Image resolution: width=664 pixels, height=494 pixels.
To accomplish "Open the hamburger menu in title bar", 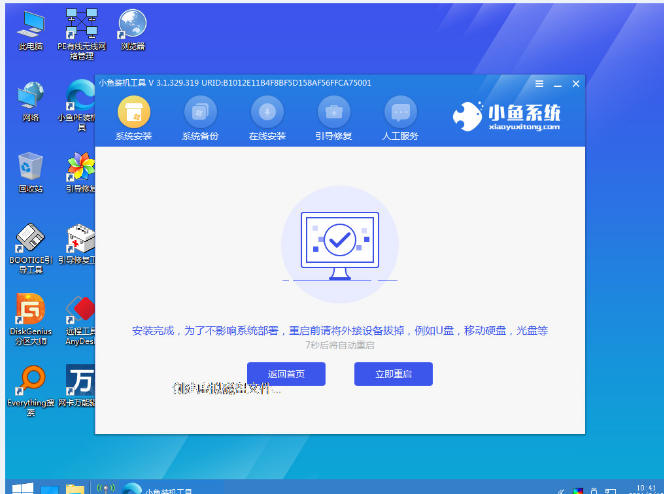I will tap(540, 83).
